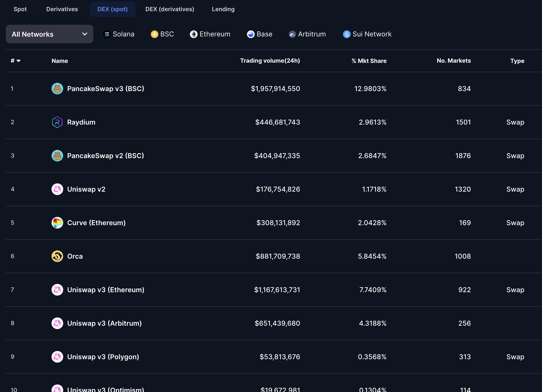
Task: Click the $1,957,914,550 trading volume
Action: click(x=276, y=89)
